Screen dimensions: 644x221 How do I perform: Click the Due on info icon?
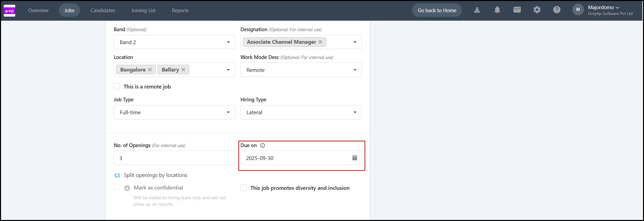click(262, 145)
